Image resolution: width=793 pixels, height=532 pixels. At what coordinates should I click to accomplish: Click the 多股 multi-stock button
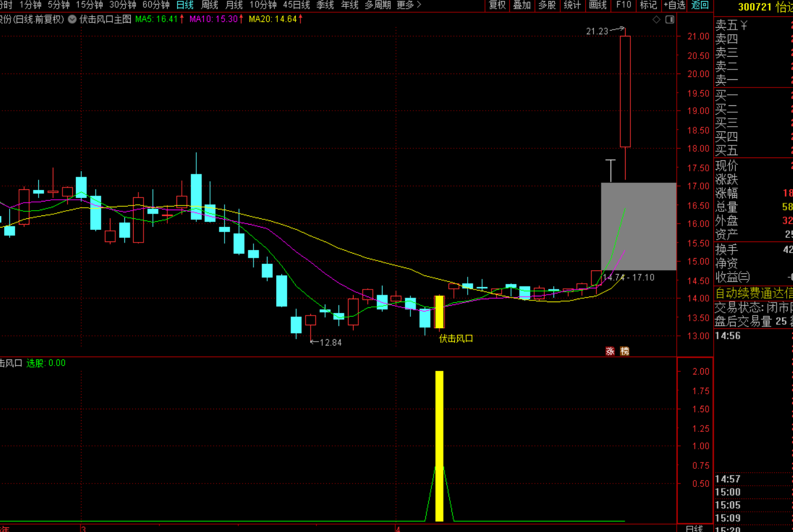[547, 5]
